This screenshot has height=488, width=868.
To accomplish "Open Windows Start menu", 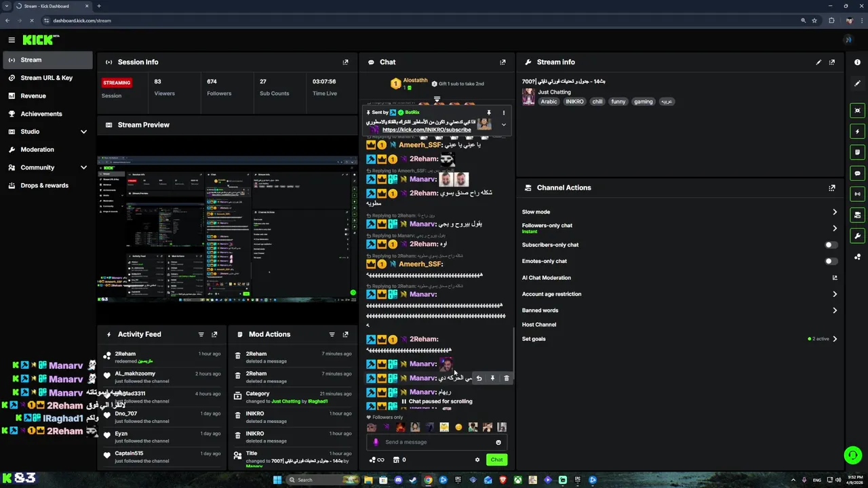I will click(277, 480).
